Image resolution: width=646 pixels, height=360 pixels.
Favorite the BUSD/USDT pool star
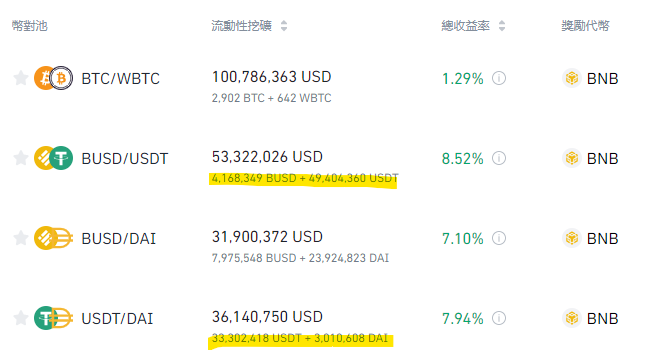(x=21, y=158)
